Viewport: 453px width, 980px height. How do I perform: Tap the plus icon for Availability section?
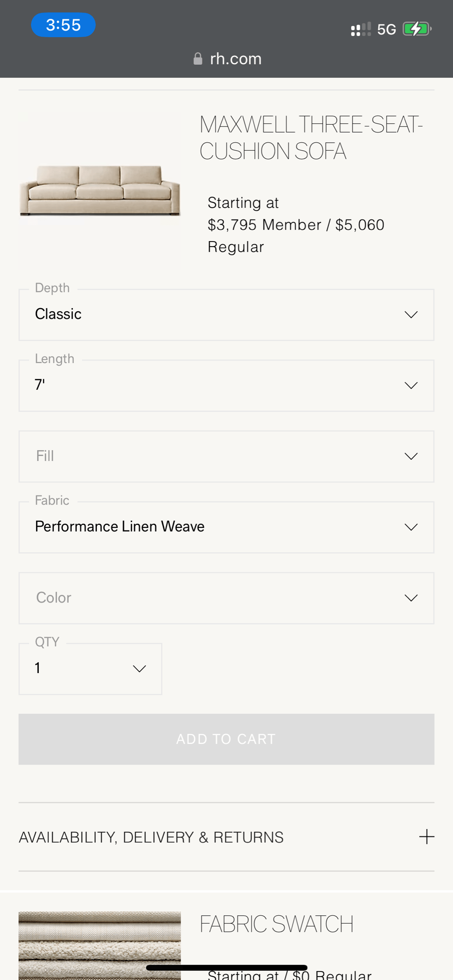point(426,837)
